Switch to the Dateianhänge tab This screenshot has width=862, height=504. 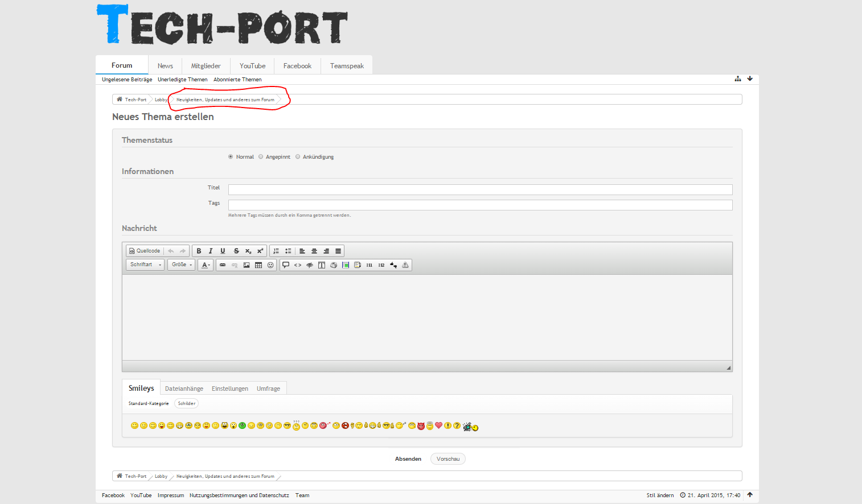pyautogui.click(x=184, y=389)
